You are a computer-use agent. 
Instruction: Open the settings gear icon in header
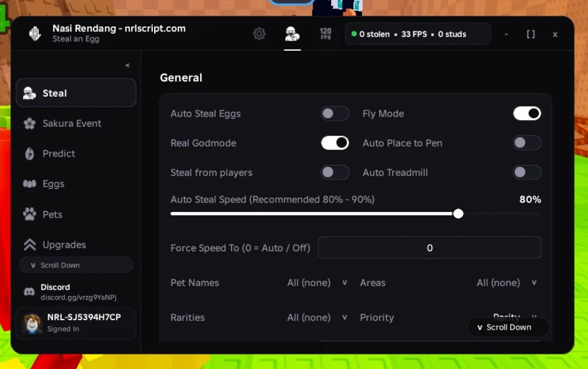[x=259, y=34]
